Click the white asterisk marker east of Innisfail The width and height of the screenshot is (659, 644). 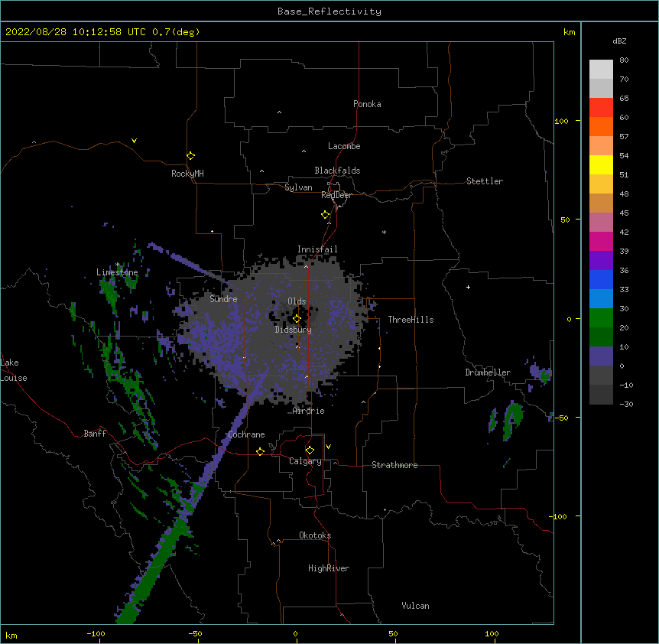coord(384,232)
